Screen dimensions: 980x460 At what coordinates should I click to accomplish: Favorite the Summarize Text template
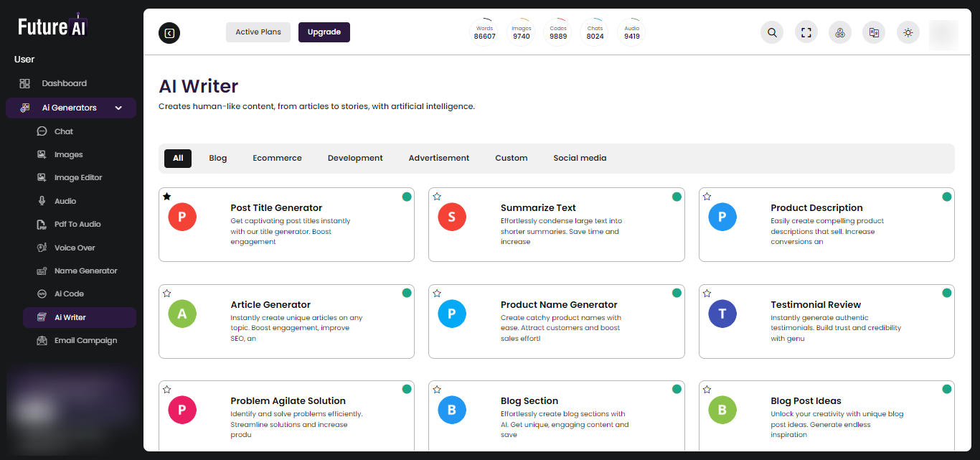[437, 196]
